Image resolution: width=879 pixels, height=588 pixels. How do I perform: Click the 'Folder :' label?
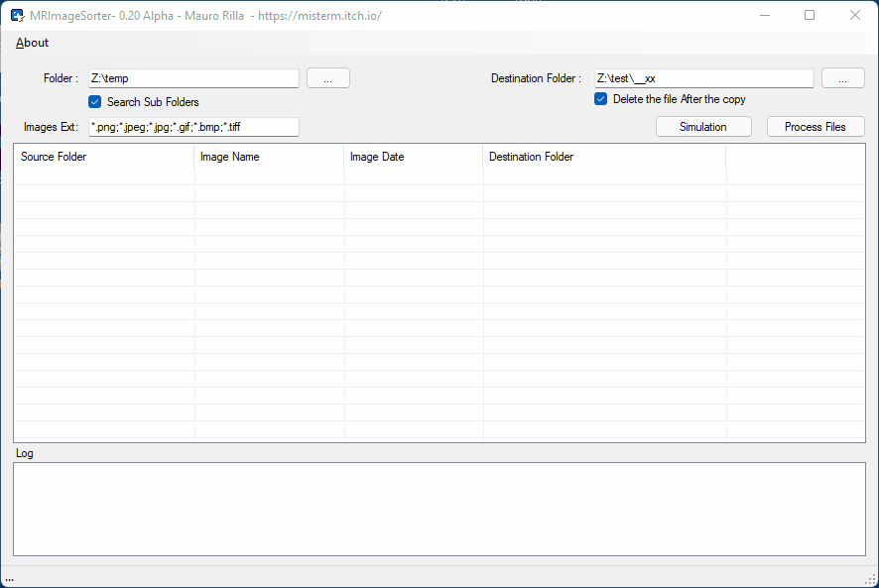61,78
